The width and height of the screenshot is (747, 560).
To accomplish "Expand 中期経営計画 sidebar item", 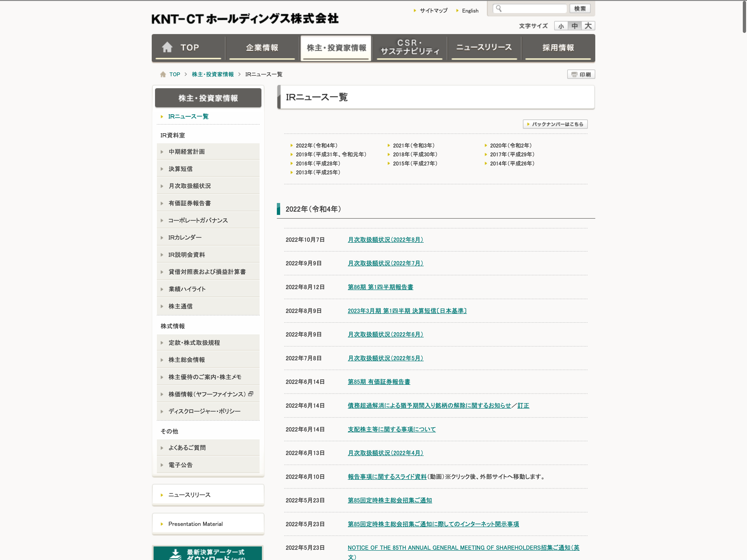I will coord(187,152).
